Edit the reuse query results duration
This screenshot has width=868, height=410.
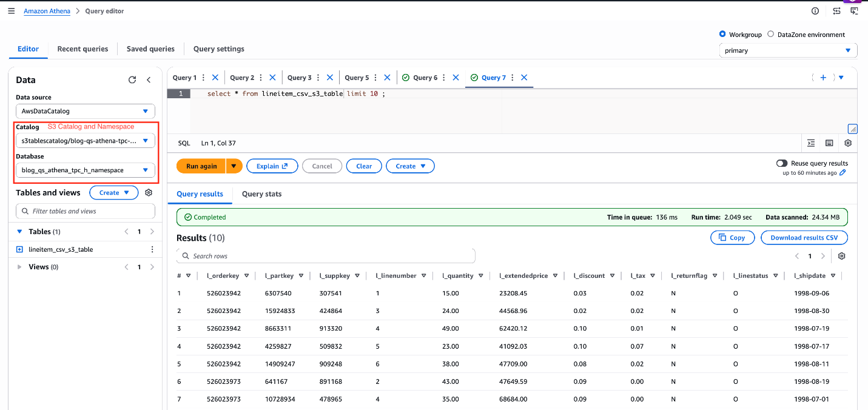[843, 173]
